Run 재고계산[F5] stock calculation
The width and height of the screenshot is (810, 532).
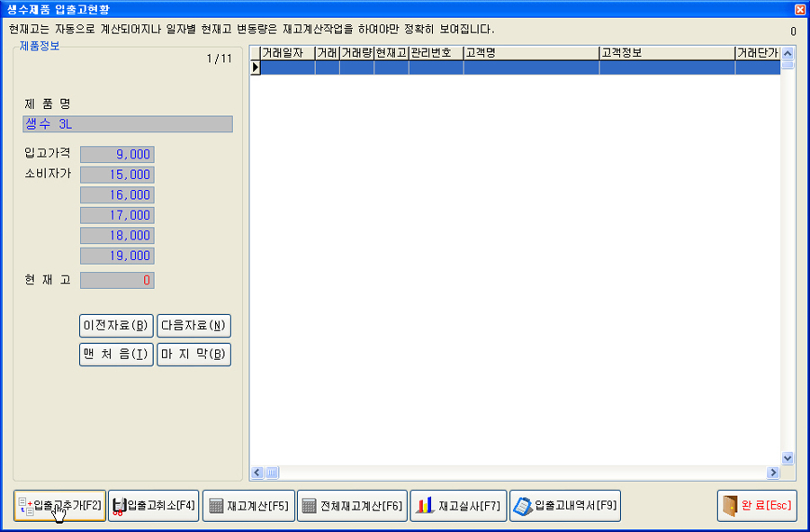pos(248,506)
